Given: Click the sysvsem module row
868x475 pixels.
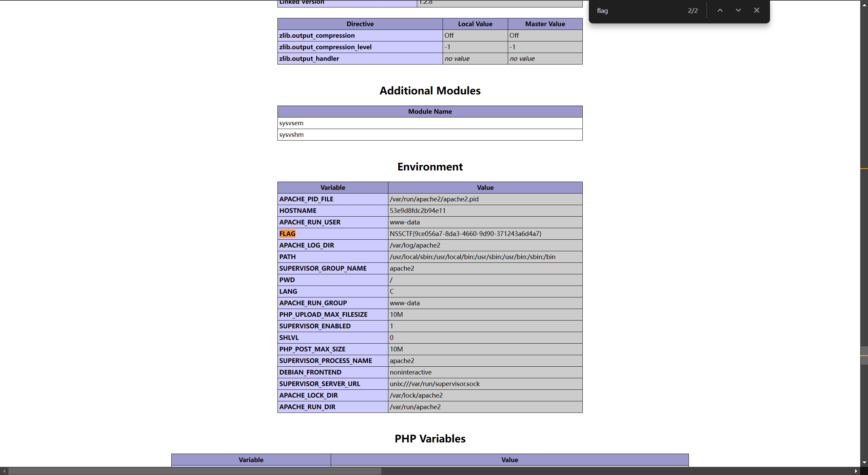Looking at the screenshot, I should tap(430, 123).
